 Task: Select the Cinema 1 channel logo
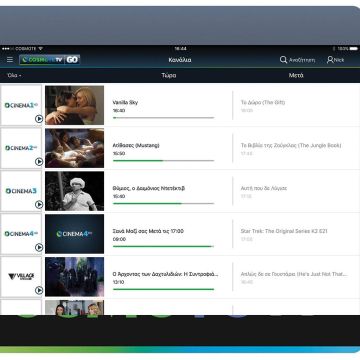21,105
